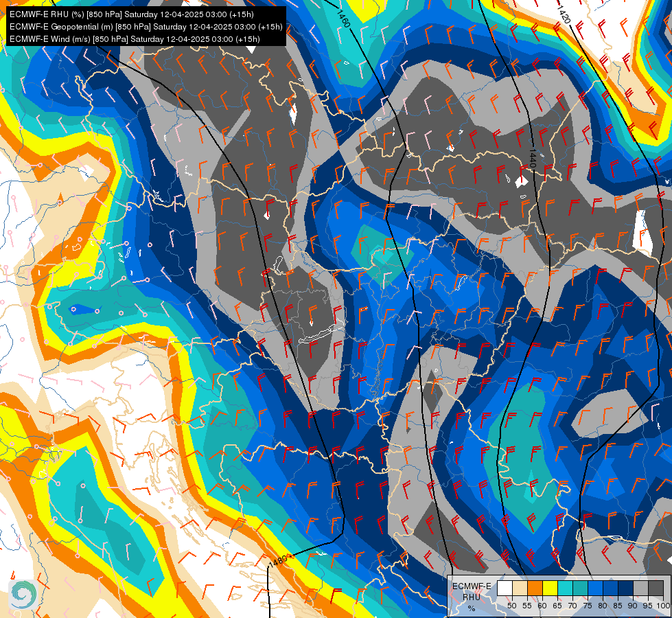Click the RHU label in the legend
Image resolution: width=672 pixels, height=618 pixels.
click(x=472, y=597)
